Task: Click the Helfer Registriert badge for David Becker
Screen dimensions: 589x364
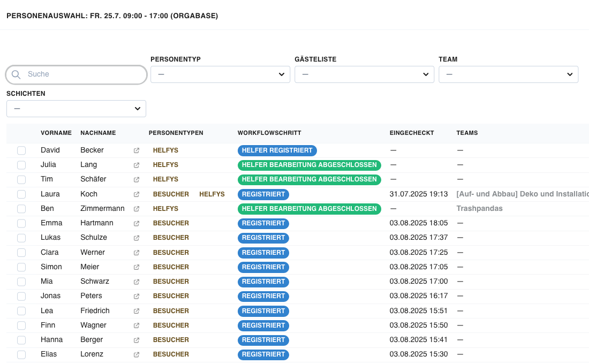Action: (277, 150)
